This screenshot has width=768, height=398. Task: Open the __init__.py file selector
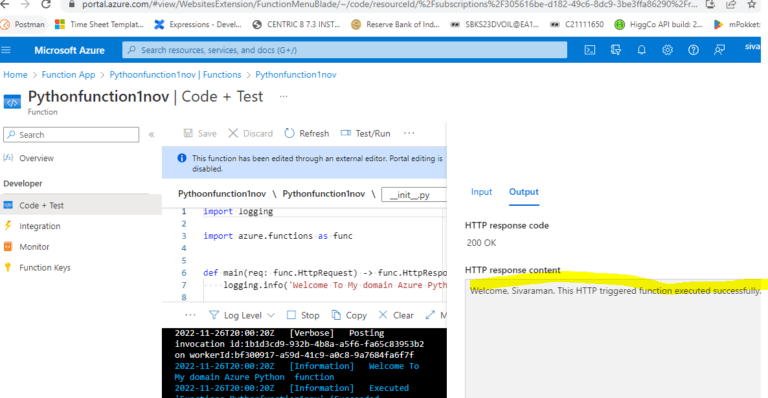click(414, 194)
